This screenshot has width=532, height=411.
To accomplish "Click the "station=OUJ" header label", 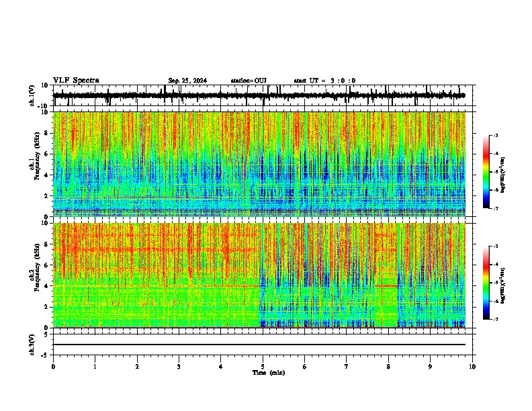I will (x=249, y=81).
